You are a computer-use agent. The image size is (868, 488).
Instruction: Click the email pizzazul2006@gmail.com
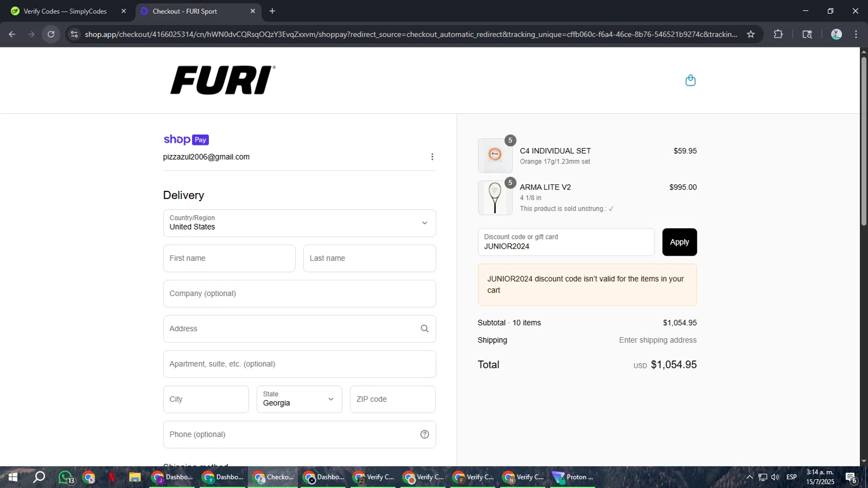tap(207, 157)
